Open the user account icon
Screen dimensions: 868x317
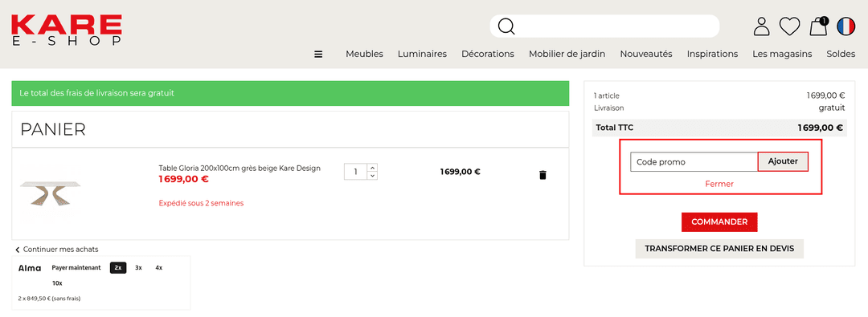pyautogui.click(x=762, y=26)
